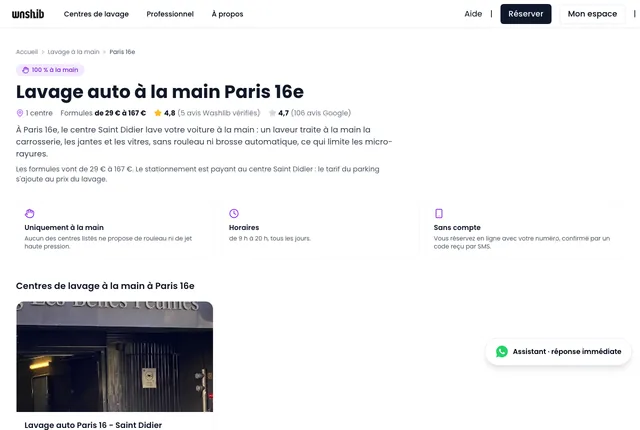Click the Lavage auto à la main Paris 16e title
This screenshot has height=430, width=640.
click(x=160, y=91)
